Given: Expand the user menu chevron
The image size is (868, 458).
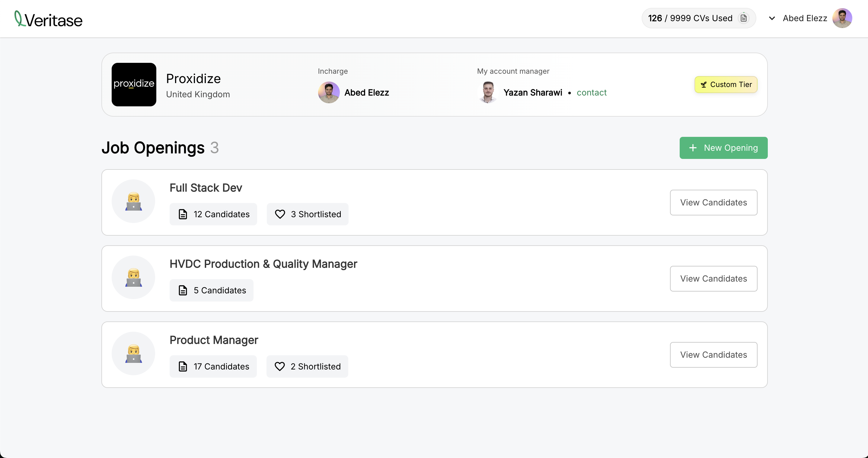Looking at the screenshot, I should (x=772, y=18).
